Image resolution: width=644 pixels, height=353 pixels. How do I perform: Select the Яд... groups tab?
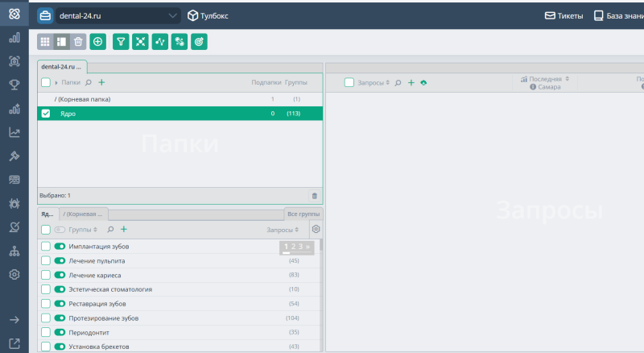47,214
